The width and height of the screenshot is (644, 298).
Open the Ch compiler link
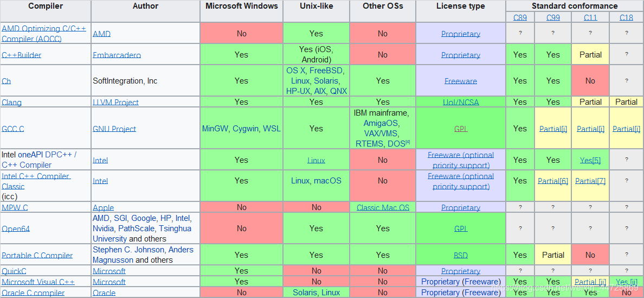coord(6,81)
